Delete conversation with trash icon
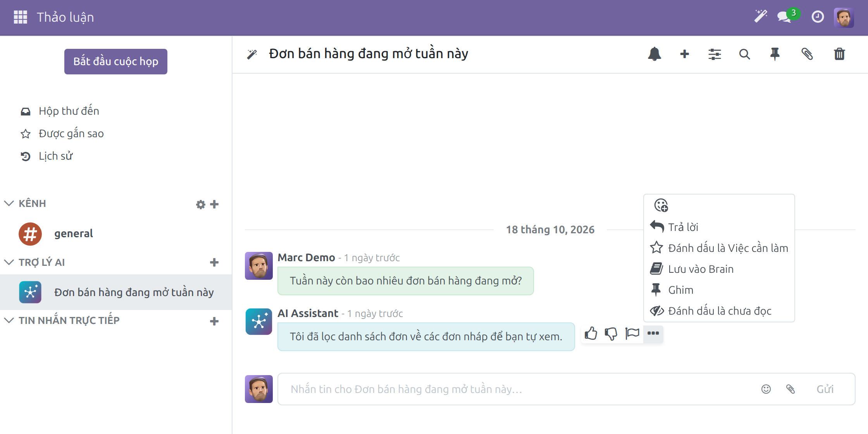Image resolution: width=868 pixels, height=434 pixels. pyautogui.click(x=839, y=54)
